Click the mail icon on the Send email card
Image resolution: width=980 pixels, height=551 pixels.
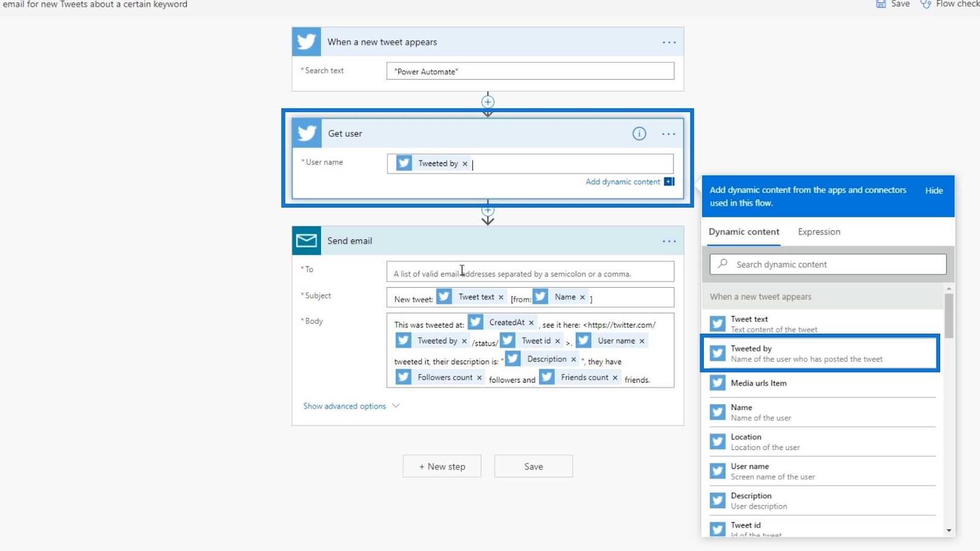pos(306,241)
